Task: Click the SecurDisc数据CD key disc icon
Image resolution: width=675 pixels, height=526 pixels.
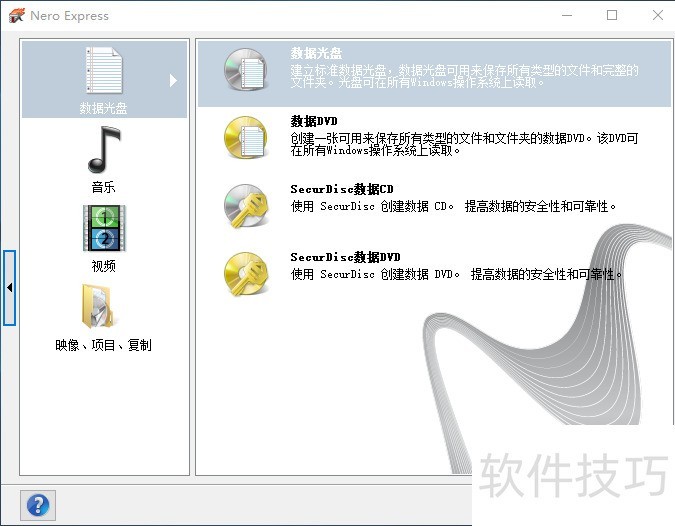Action: (x=246, y=206)
